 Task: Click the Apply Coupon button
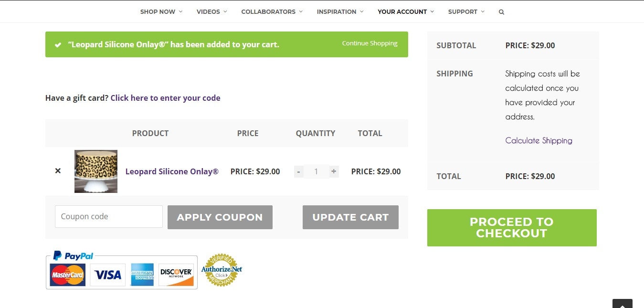tap(220, 217)
